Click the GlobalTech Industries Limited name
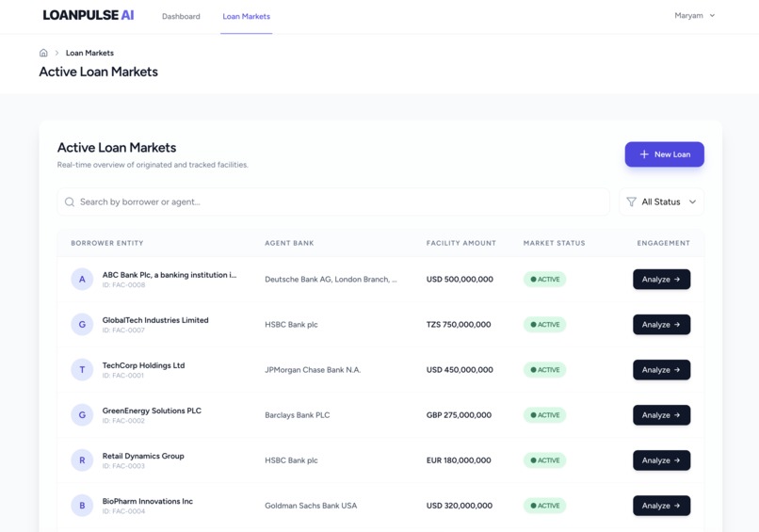 [155, 320]
